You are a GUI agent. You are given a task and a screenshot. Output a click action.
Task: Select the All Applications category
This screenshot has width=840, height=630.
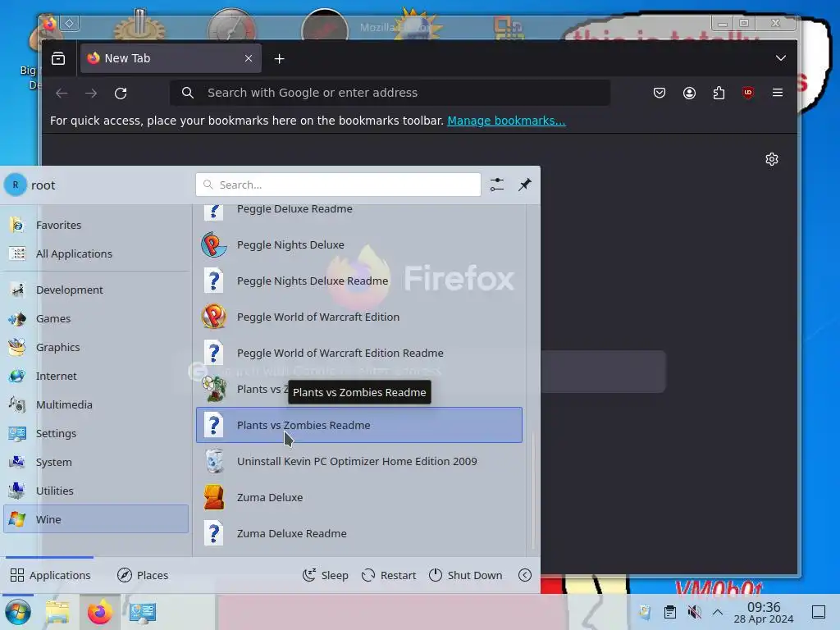point(97,254)
